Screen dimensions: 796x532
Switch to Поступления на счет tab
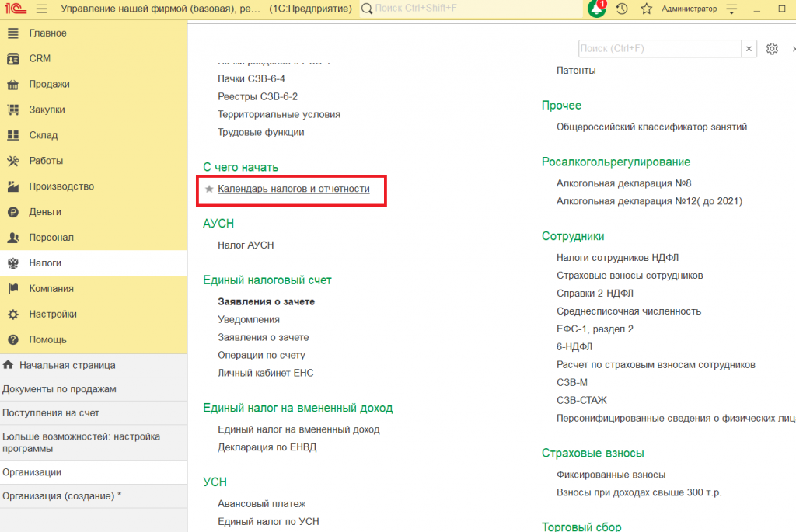click(93, 413)
